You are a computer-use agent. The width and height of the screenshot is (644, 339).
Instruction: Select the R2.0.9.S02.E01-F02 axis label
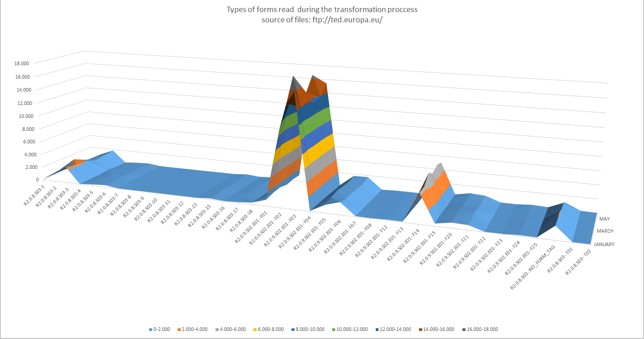tap(266, 228)
